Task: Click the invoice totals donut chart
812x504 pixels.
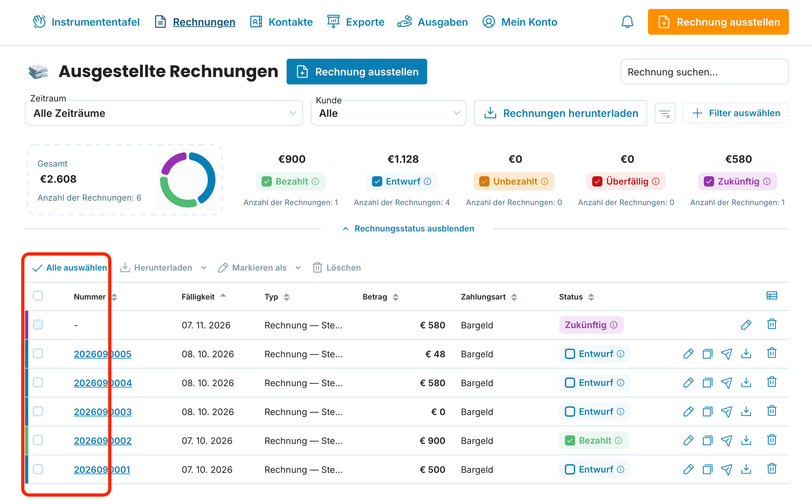Action: pos(187,180)
